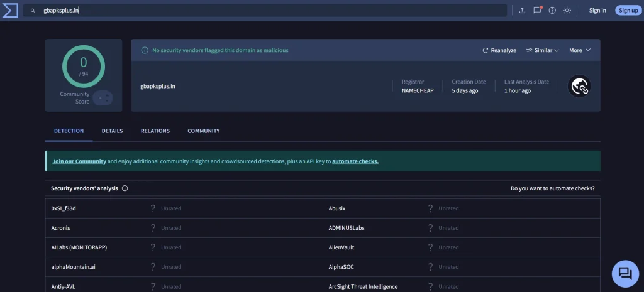644x292 pixels.
Task: Switch to the Community tab
Action: coord(204,131)
